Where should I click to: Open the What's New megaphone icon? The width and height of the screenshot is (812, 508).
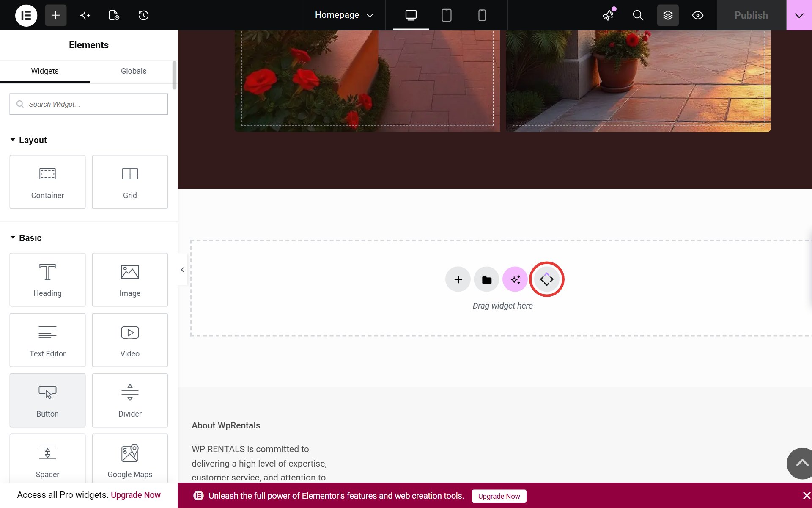click(609, 15)
